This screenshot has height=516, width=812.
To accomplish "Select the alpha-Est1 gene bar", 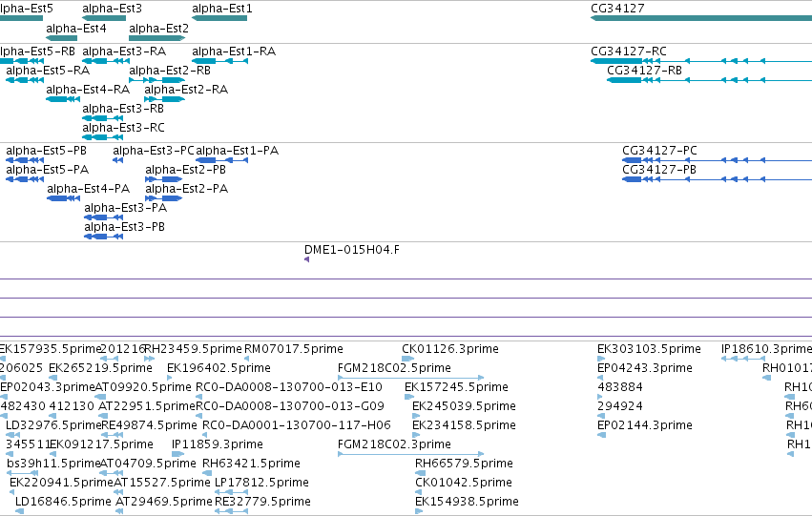I will pos(219,18).
